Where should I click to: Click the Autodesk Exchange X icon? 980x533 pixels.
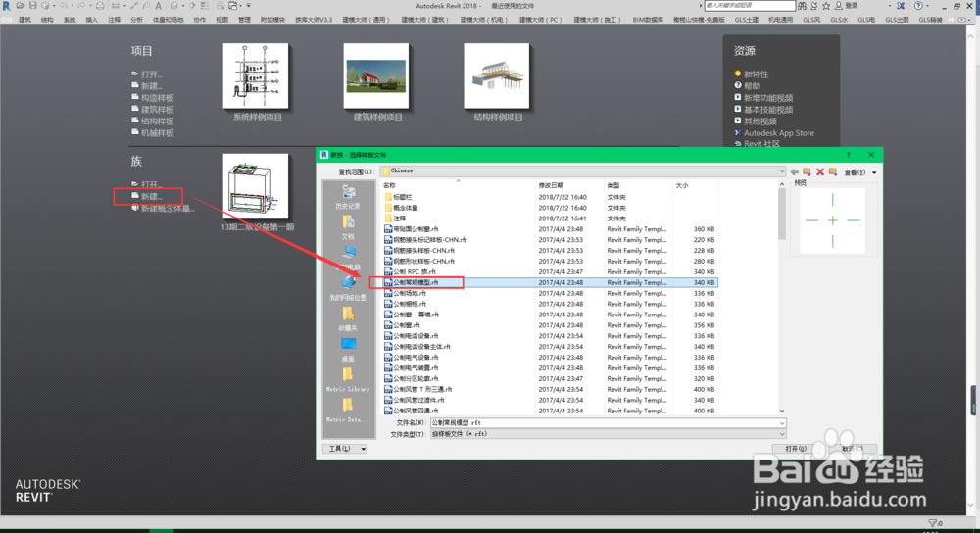coord(901,6)
